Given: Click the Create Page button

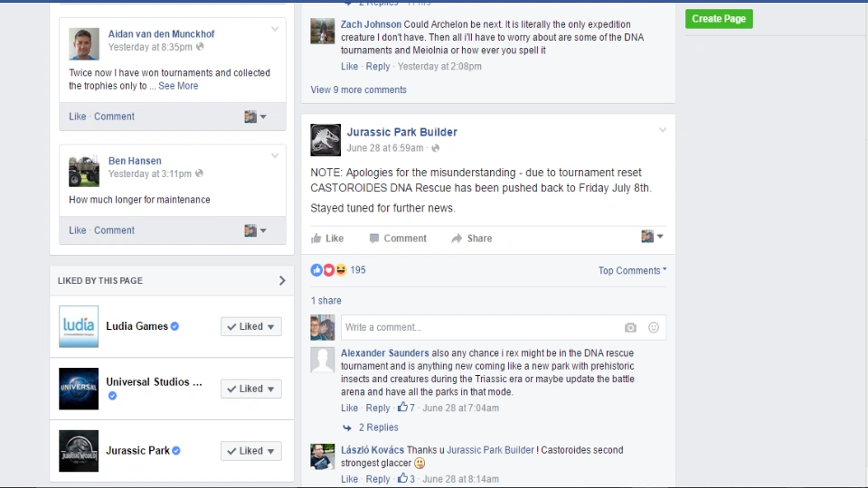Looking at the screenshot, I should 719,19.
